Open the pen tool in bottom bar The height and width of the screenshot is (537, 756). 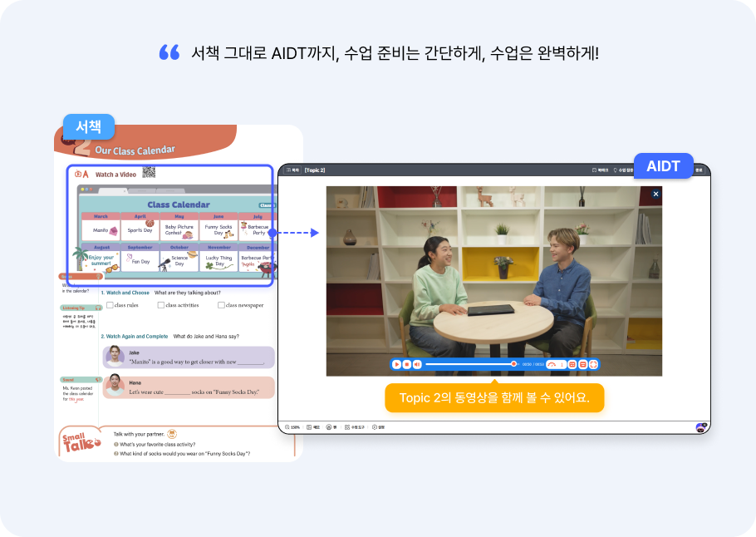[x=331, y=427]
